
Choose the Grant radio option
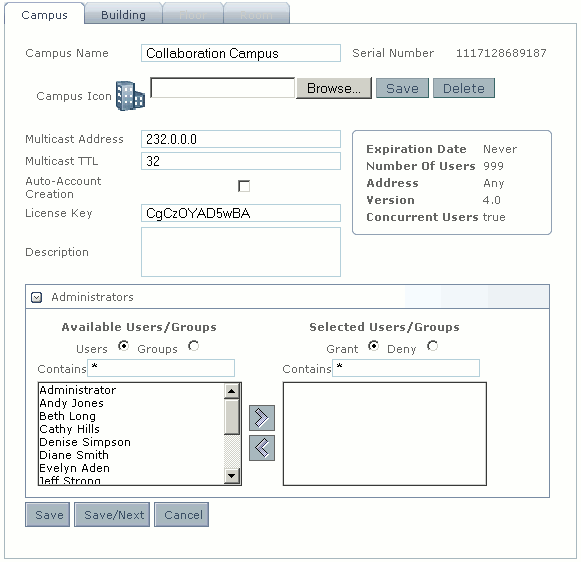point(374,346)
